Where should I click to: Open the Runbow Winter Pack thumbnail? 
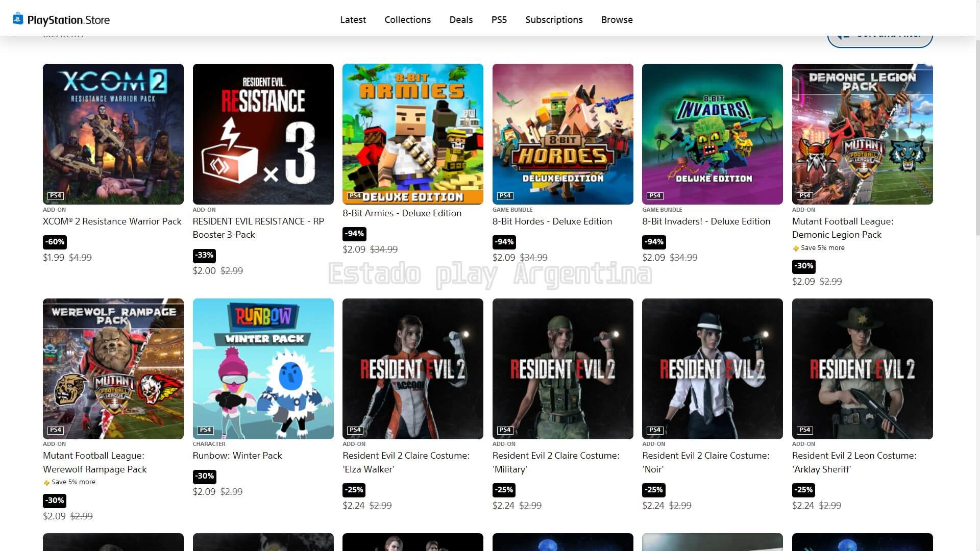pos(263,368)
